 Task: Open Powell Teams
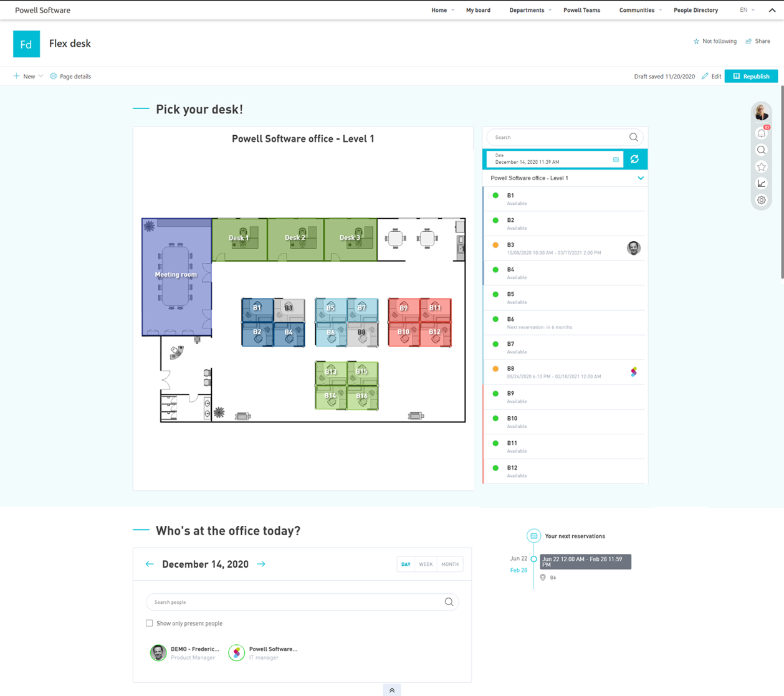coord(581,10)
